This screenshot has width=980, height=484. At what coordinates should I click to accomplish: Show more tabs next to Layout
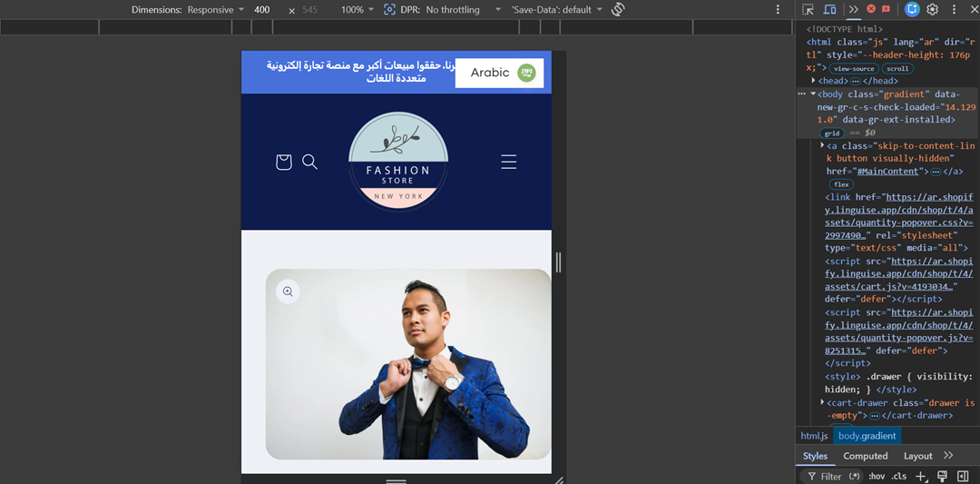click(x=948, y=455)
